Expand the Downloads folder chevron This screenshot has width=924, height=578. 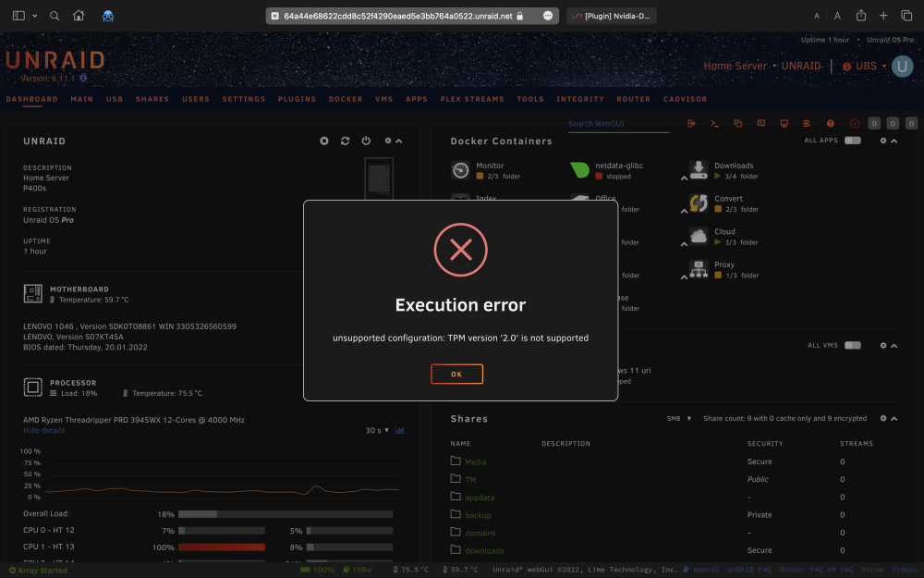point(684,178)
